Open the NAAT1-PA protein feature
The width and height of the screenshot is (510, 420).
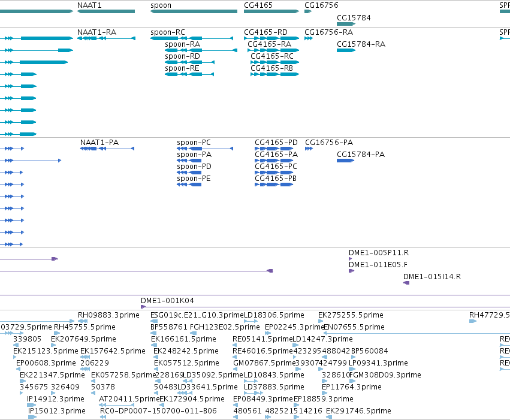point(107,149)
